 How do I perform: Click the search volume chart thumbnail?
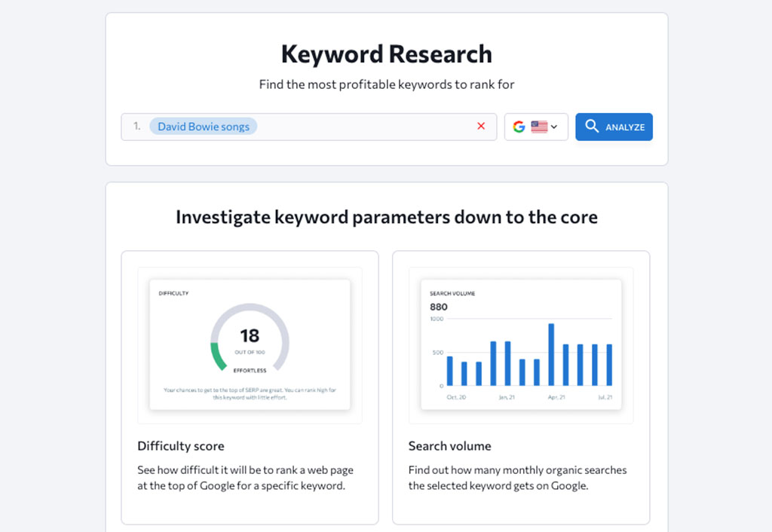521,345
